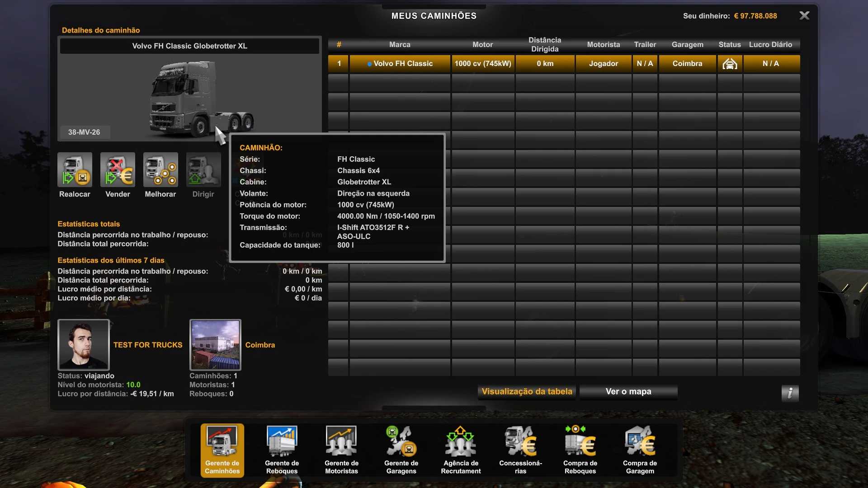Click the Vender truck icon
This screenshot has height=488, width=868.
[118, 169]
